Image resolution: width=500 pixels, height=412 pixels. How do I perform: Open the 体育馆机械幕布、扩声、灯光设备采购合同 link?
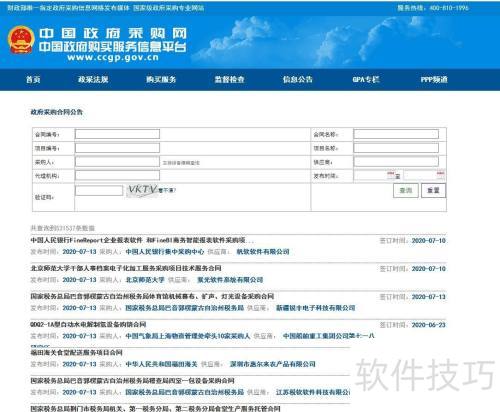(x=152, y=296)
